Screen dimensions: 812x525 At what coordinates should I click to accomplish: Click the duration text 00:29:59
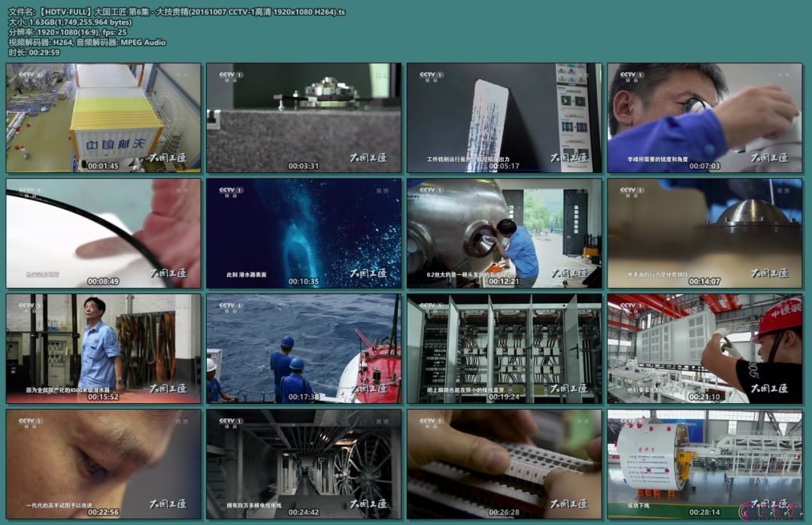coord(44,53)
